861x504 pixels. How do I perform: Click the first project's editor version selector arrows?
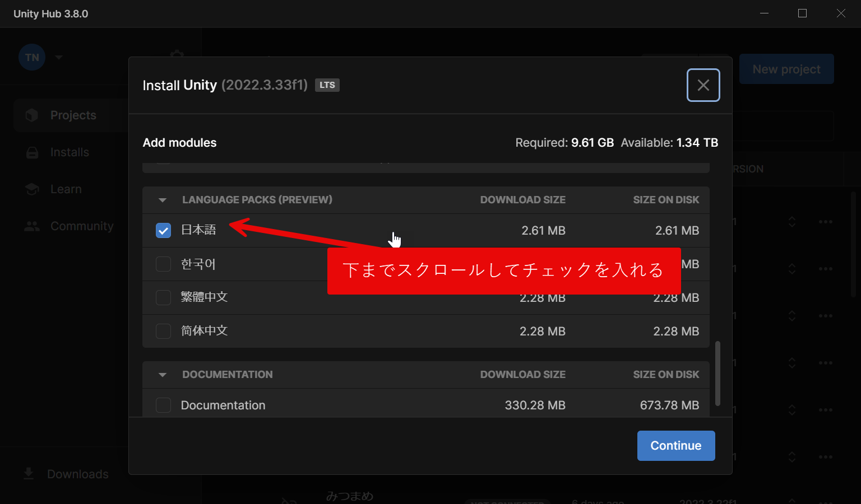(x=791, y=222)
